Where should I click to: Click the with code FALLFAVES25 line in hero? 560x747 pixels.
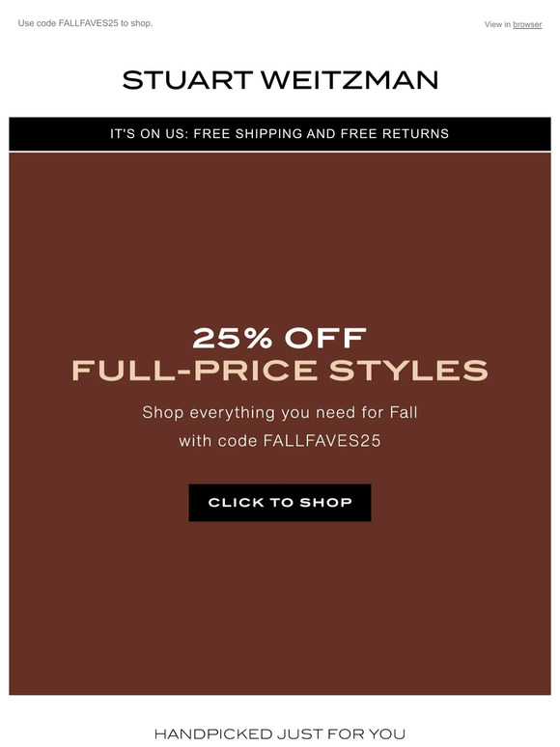[x=280, y=441]
